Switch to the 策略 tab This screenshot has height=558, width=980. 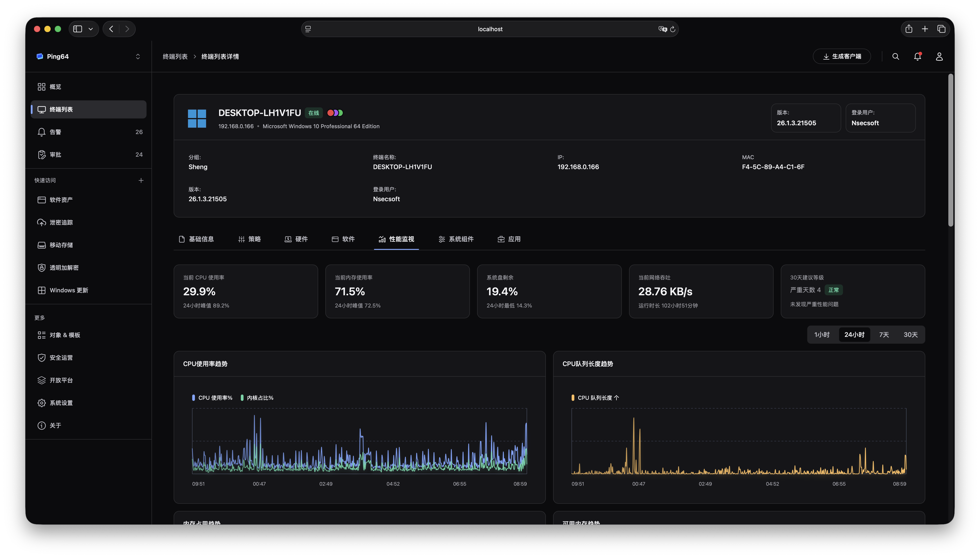pos(249,239)
